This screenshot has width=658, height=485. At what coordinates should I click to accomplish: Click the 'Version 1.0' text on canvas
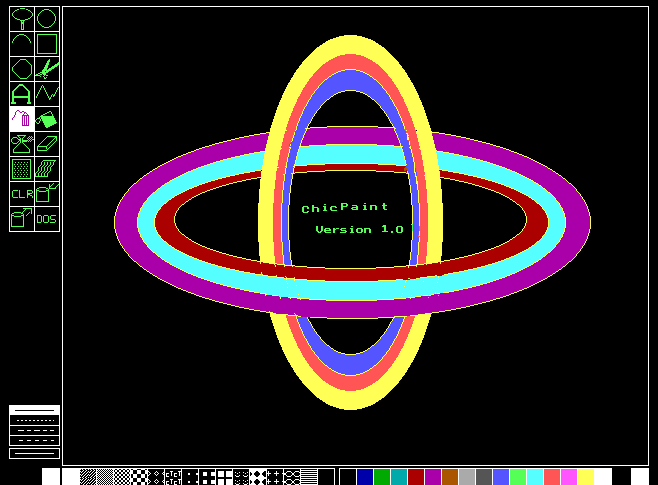(x=359, y=229)
